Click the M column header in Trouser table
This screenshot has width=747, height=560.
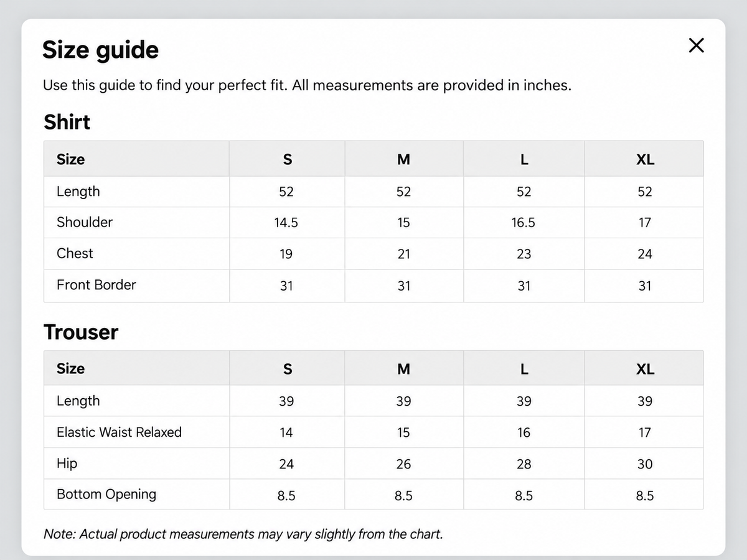(x=403, y=369)
